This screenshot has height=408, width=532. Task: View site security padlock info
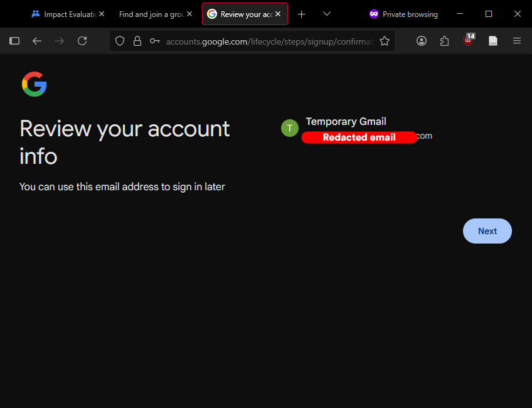[137, 41]
